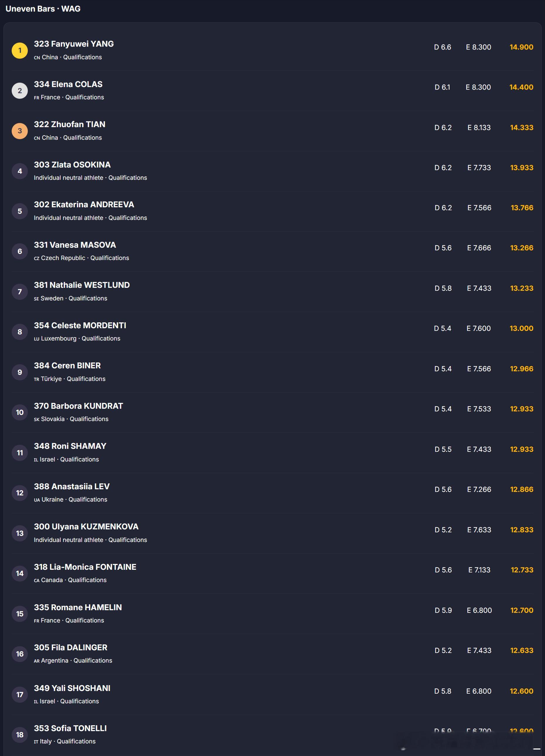Viewport: 545px width, 756px height.
Task: Click D 5.4 score for Celeste MORDENTI
Action: (442, 328)
